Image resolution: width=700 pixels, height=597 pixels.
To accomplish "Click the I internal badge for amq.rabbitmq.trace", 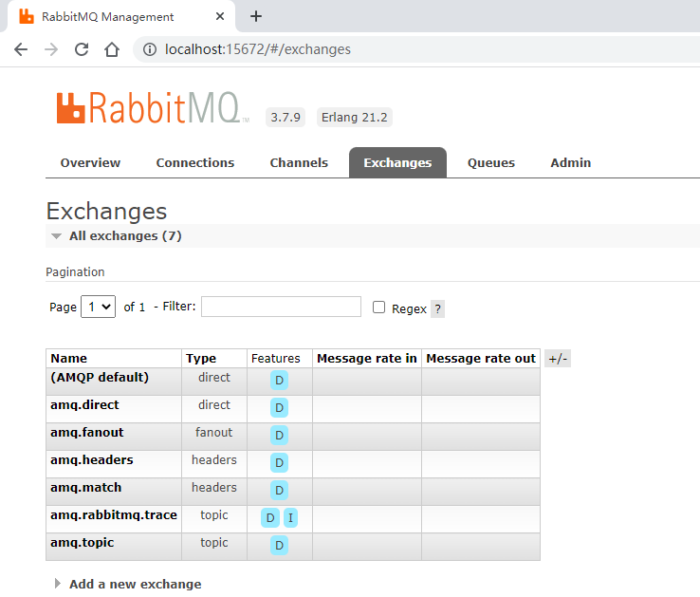I will point(290,518).
